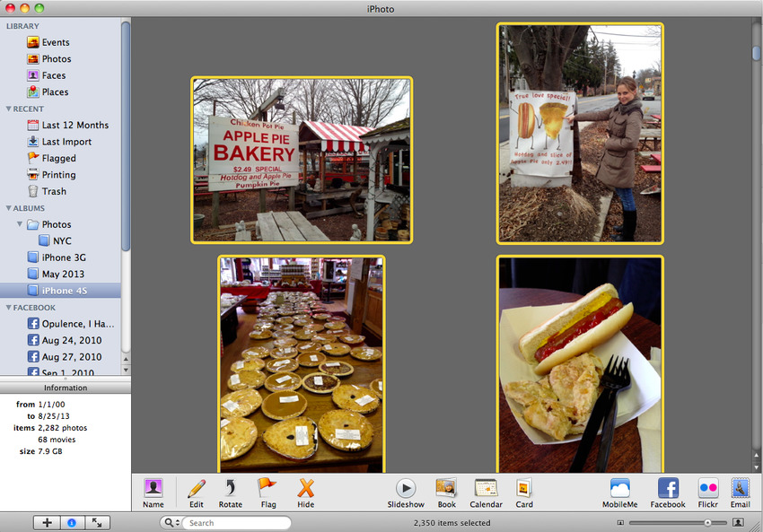Image resolution: width=763 pixels, height=532 pixels.
Task: Click the sidebar vertical scrollbar
Action: [126, 136]
